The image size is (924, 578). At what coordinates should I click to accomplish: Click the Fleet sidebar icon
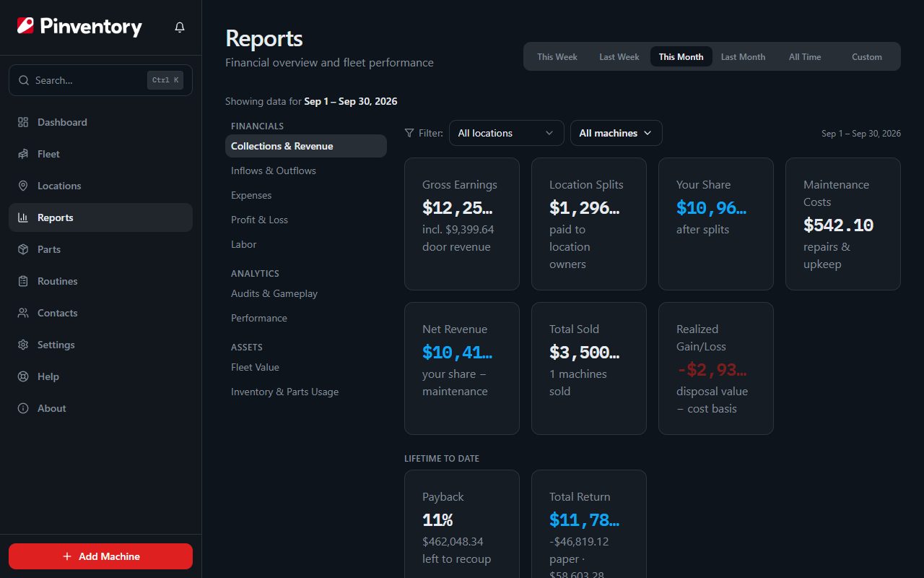[x=23, y=154]
